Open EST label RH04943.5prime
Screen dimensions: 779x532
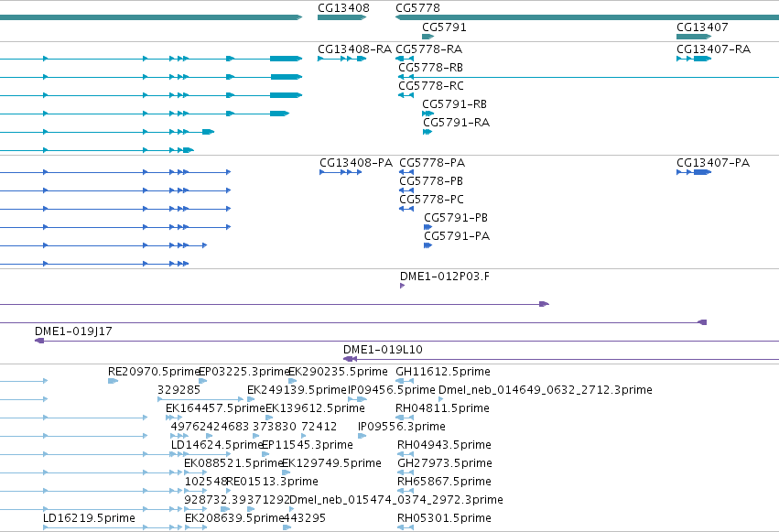point(444,445)
